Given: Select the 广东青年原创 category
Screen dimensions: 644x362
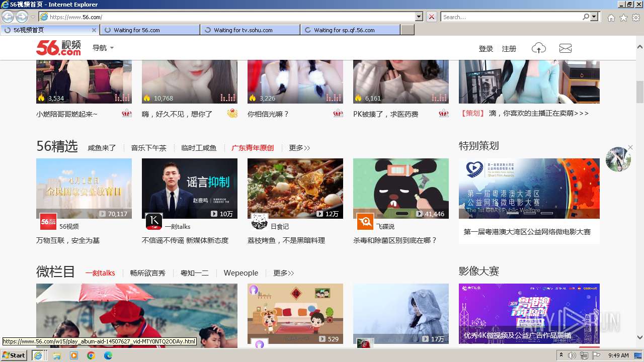Looking at the screenshot, I should click(x=253, y=148).
